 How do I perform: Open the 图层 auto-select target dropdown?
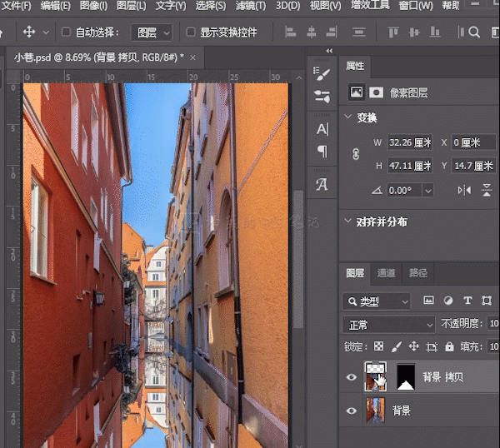click(152, 32)
